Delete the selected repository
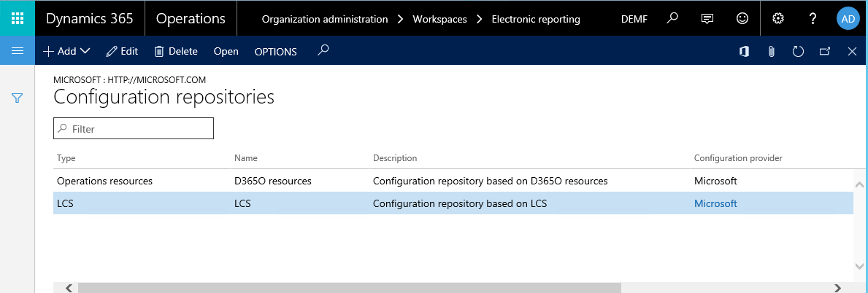This screenshot has width=868, height=293. (x=175, y=52)
